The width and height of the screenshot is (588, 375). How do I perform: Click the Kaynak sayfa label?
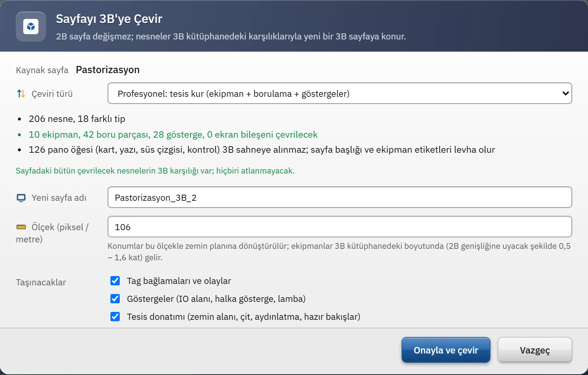(x=42, y=70)
